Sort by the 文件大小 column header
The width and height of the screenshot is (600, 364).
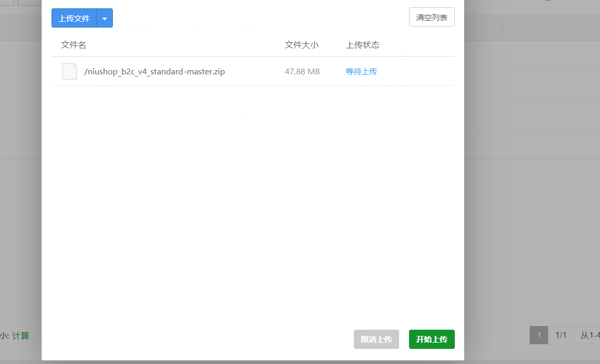click(x=302, y=45)
